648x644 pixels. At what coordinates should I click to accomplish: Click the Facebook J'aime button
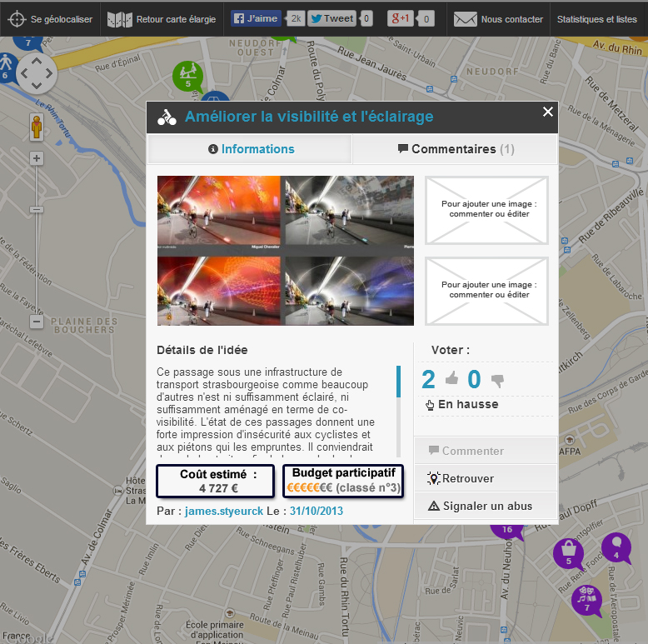click(255, 18)
